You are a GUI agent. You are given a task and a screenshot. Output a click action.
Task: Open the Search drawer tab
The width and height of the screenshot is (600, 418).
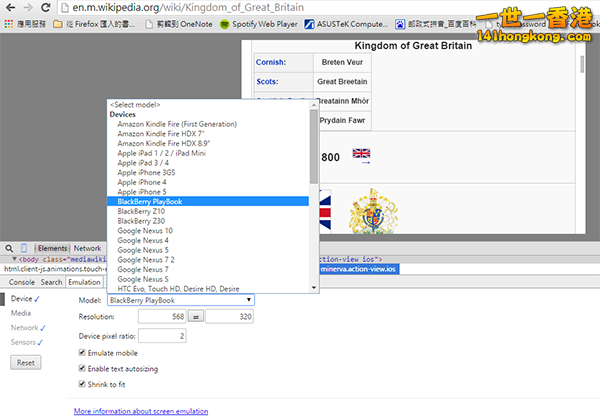click(51, 282)
